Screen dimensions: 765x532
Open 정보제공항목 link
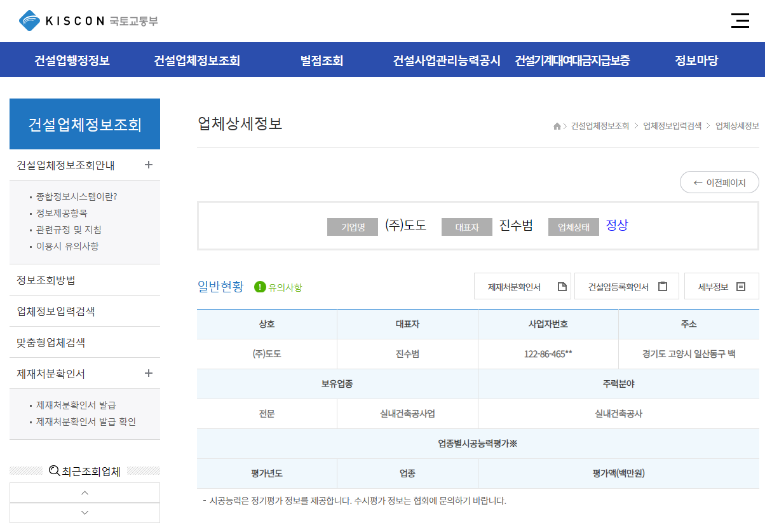click(x=62, y=213)
